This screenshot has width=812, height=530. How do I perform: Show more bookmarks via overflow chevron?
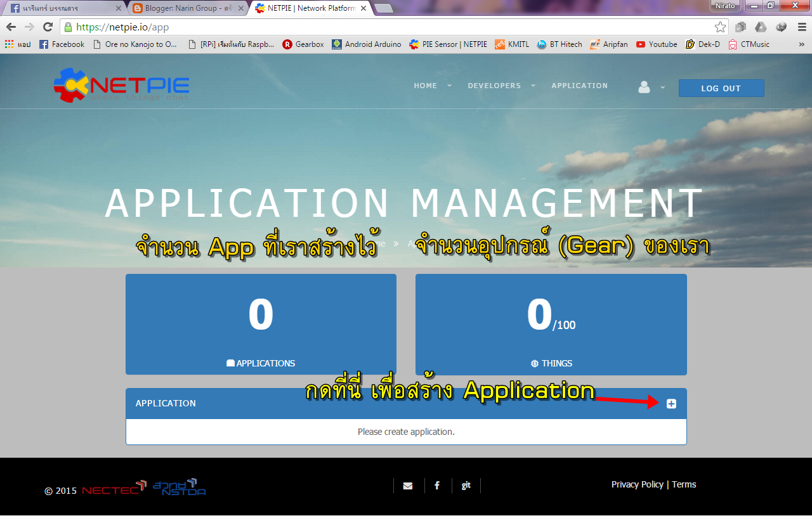click(x=801, y=44)
